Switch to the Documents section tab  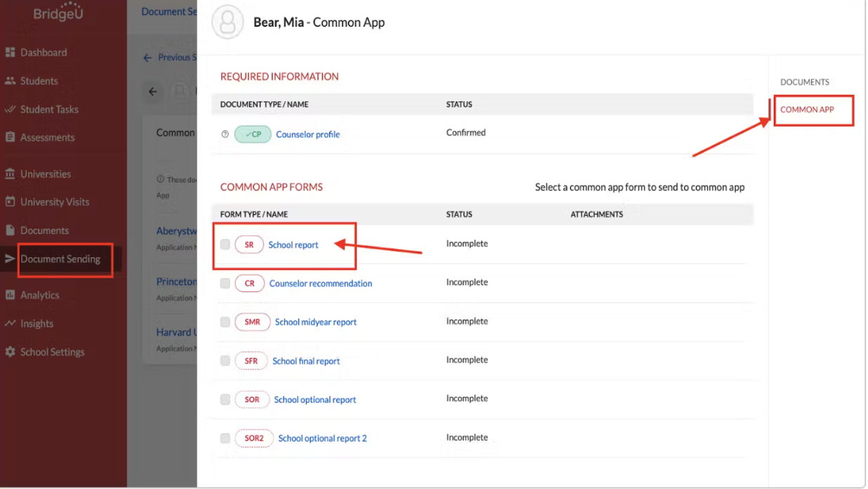click(805, 82)
